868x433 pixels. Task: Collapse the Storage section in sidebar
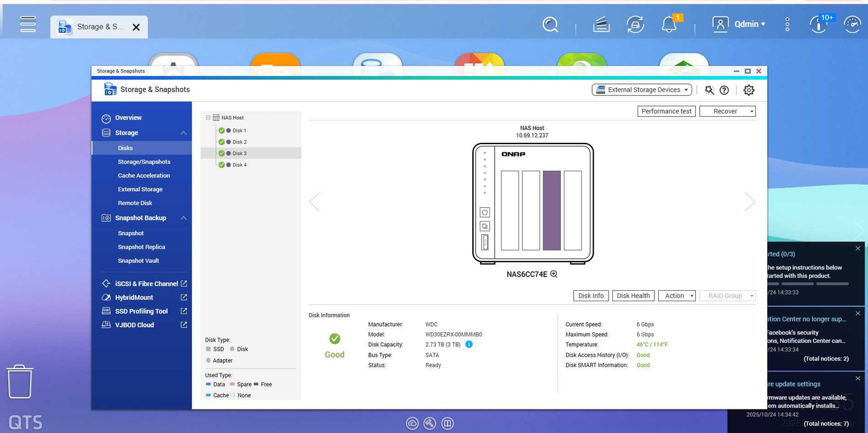click(x=183, y=132)
